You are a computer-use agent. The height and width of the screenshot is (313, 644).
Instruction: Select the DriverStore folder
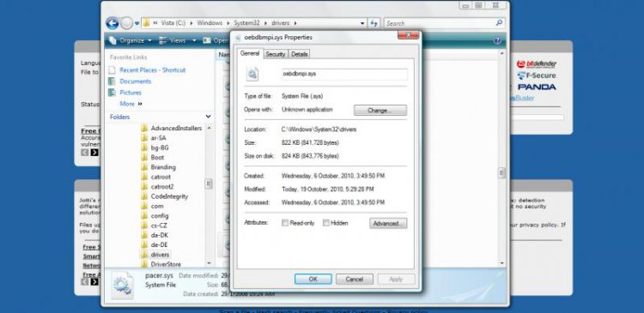166,264
